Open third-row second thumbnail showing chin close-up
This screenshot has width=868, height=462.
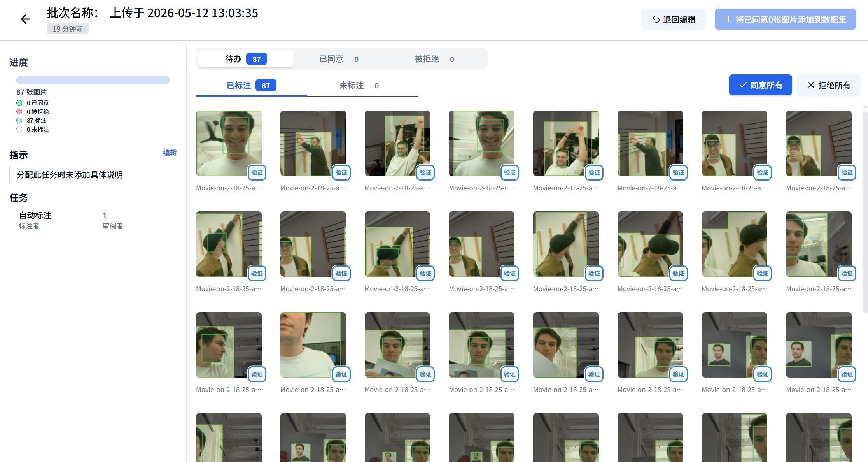(x=313, y=345)
